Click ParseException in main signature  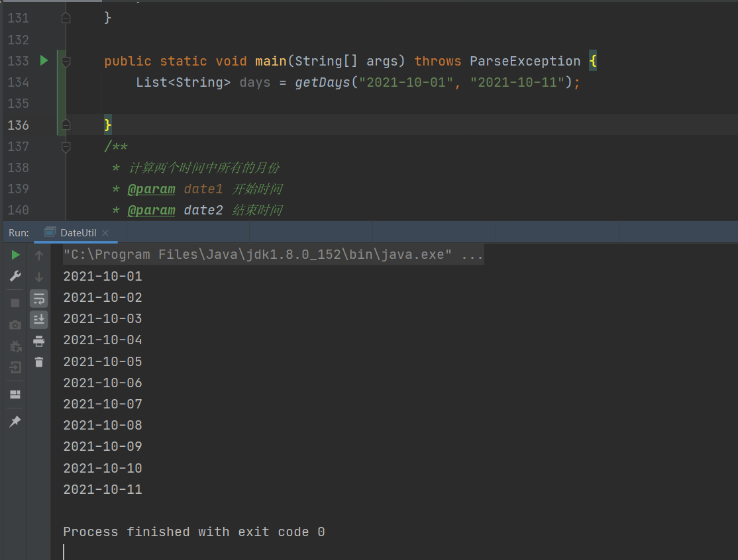pyautogui.click(x=525, y=61)
